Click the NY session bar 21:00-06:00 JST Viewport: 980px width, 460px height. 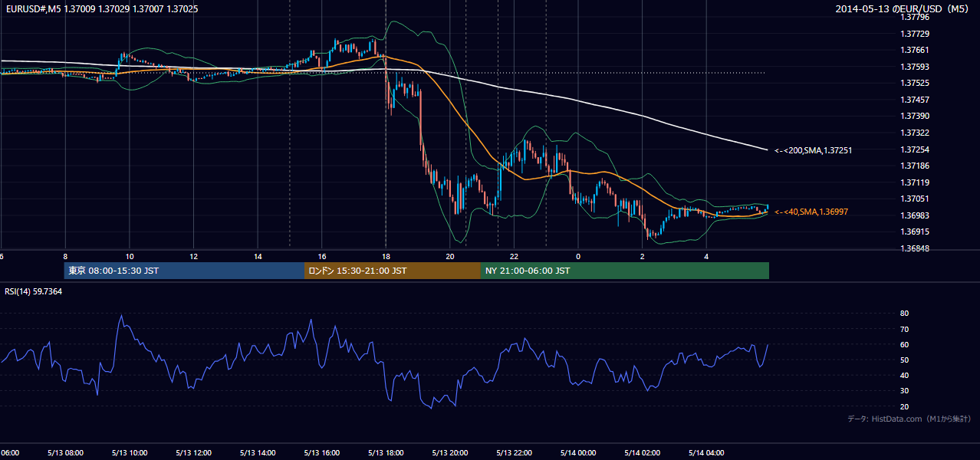point(625,271)
